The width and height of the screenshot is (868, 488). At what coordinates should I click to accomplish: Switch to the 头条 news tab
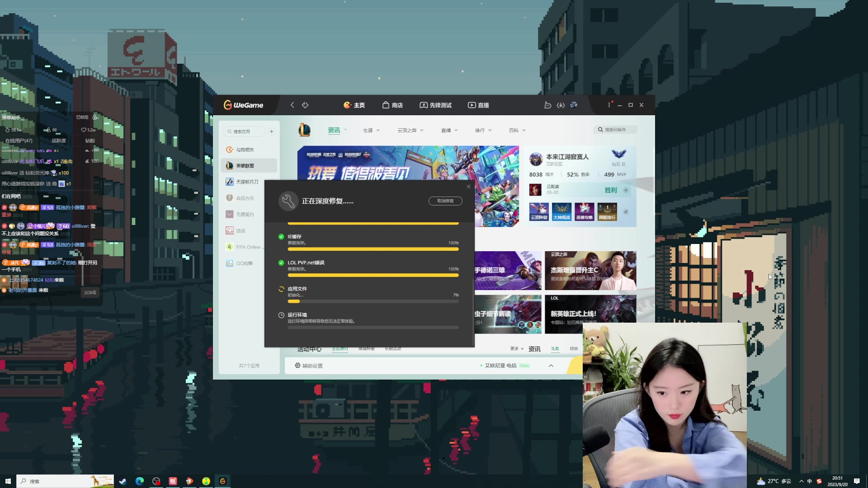click(555, 349)
